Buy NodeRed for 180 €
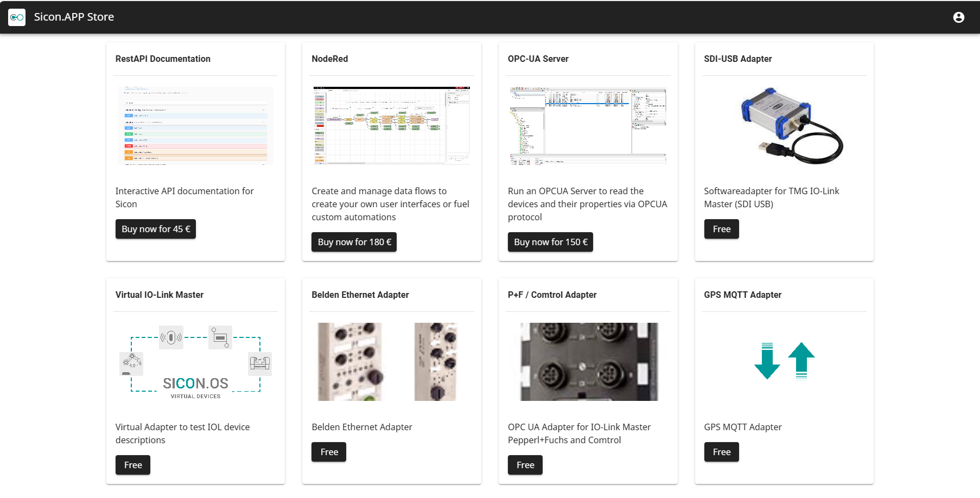The image size is (980, 498). pos(354,242)
